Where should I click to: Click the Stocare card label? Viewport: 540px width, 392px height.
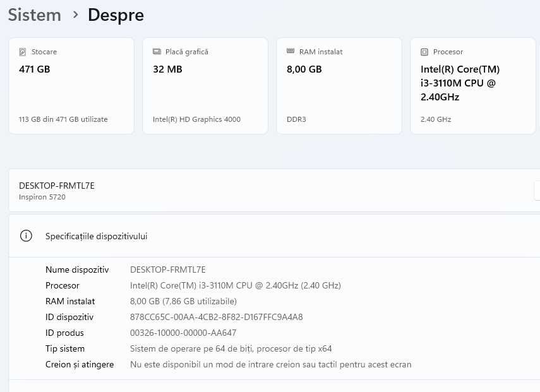point(44,52)
